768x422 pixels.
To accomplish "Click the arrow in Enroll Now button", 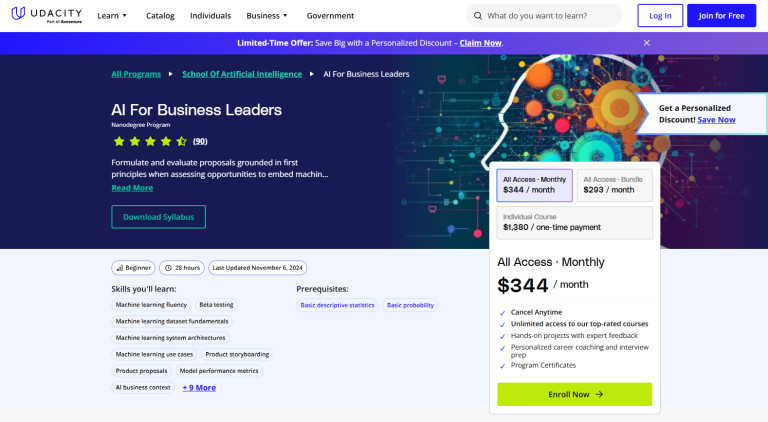I will click(x=599, y=394).
